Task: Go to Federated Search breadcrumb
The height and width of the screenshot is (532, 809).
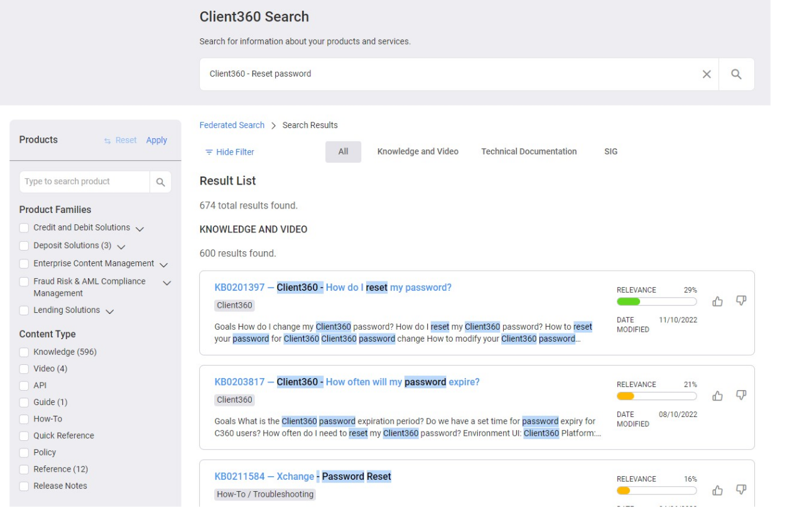Action: tap(232, 125)
